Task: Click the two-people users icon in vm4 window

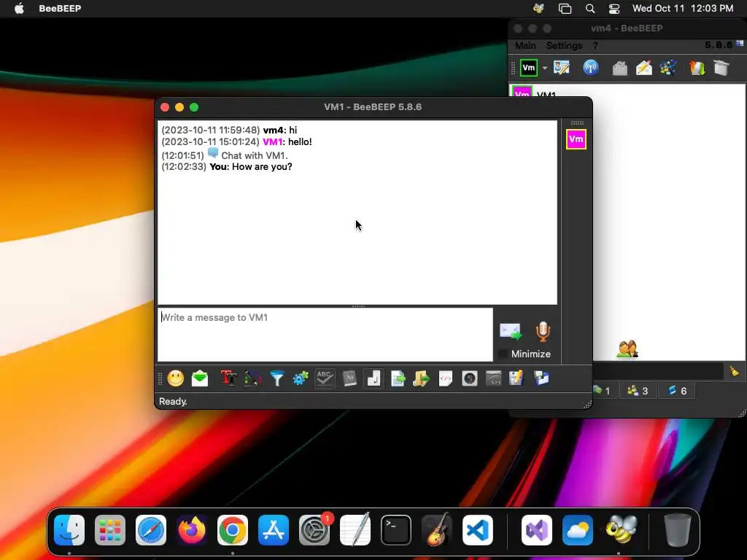Action: click(627, 349)
